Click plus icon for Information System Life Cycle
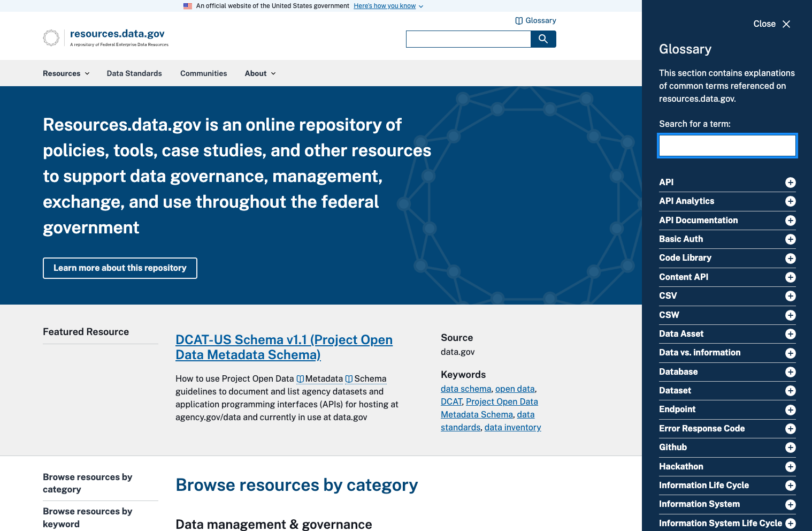The width and height of the screenshot is (812, 531). pos(791,524)
